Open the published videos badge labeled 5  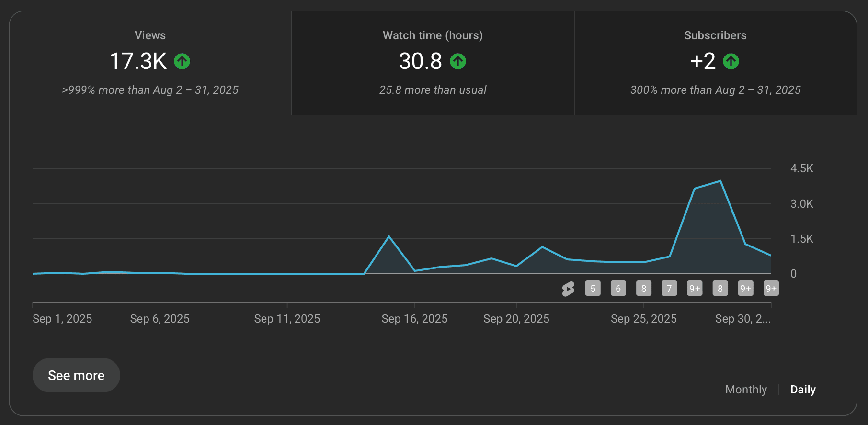point(593,289)
